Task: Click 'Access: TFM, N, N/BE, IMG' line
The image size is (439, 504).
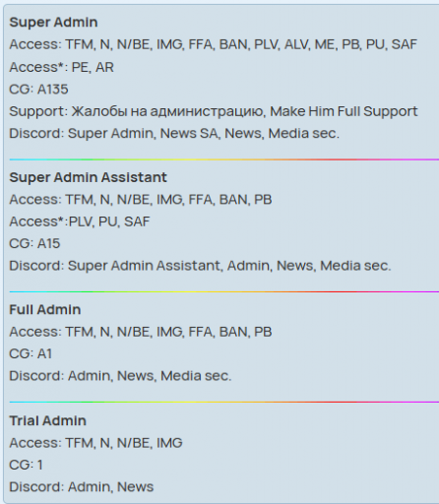Action: [95, 443]
